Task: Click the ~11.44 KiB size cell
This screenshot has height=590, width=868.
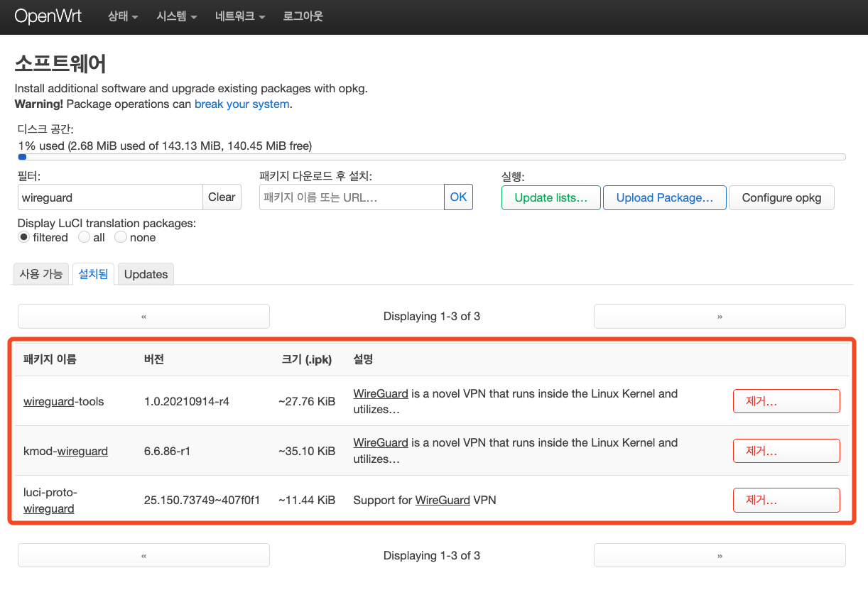Action: pos(307,500)
